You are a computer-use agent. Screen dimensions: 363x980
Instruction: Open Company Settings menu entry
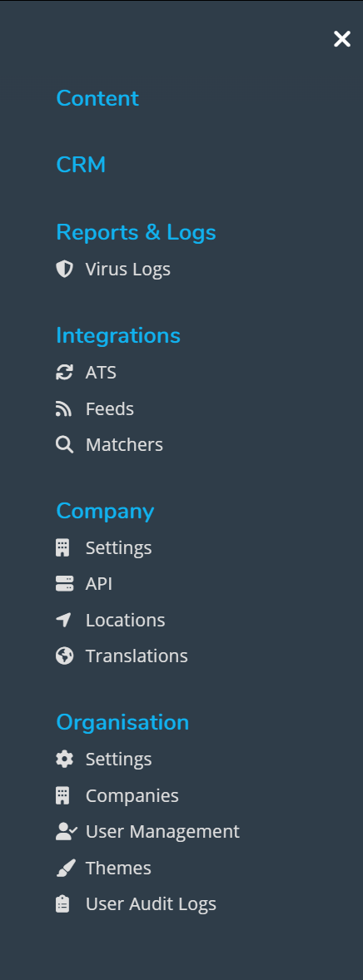[x=118, y=547]
